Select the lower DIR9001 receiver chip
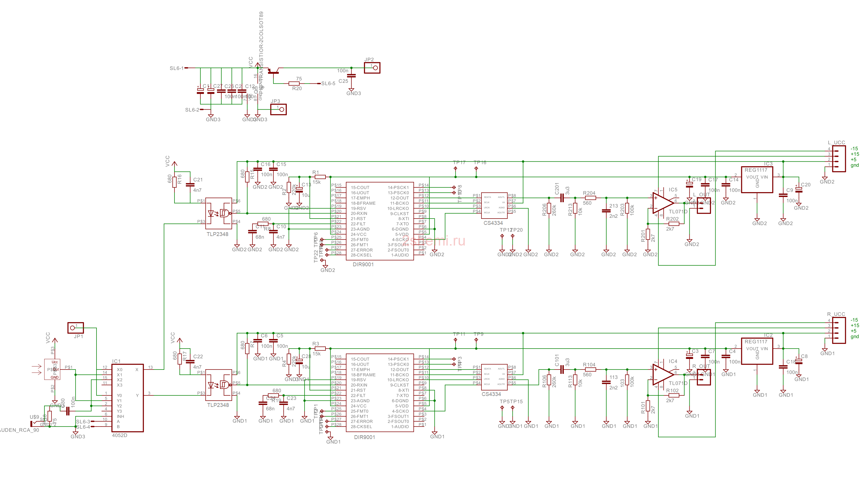868x481 pixels. [x=380, y=393]
